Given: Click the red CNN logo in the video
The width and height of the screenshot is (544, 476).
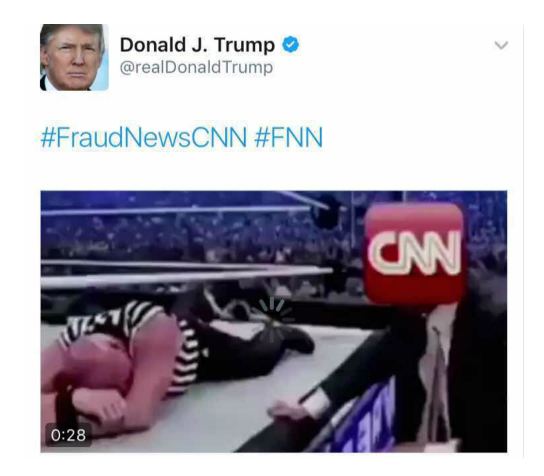Looking at the screenshot, I should pos(415,253).
